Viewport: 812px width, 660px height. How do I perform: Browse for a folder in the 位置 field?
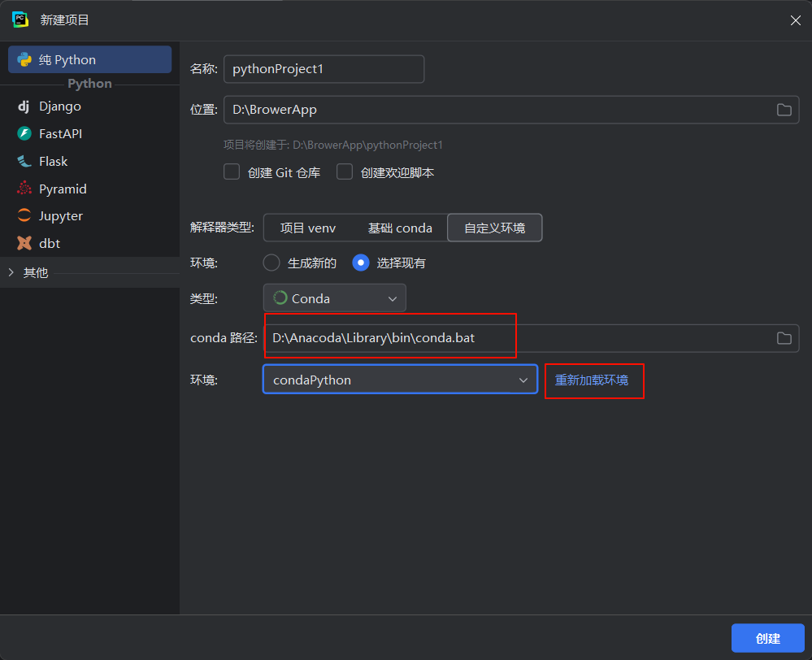[x=784, y=110]
